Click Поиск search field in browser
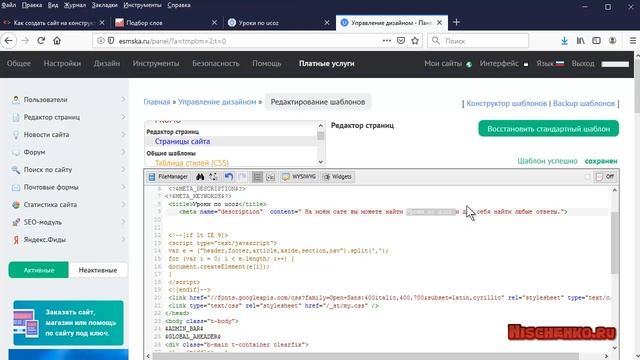The width and height of the screenshot is (640, 360). [x=478, y=41]
